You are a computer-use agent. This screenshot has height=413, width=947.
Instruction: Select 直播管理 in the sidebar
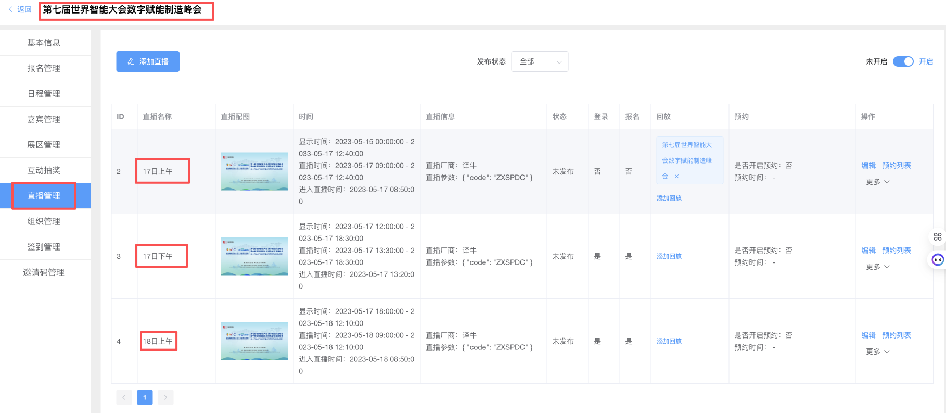click(43, 196)
